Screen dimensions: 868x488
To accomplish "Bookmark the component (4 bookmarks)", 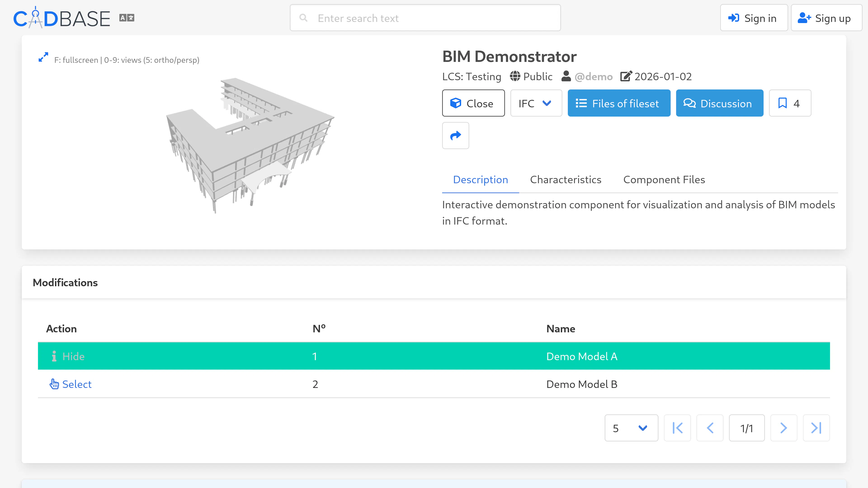I will click(x=790, y=103).
